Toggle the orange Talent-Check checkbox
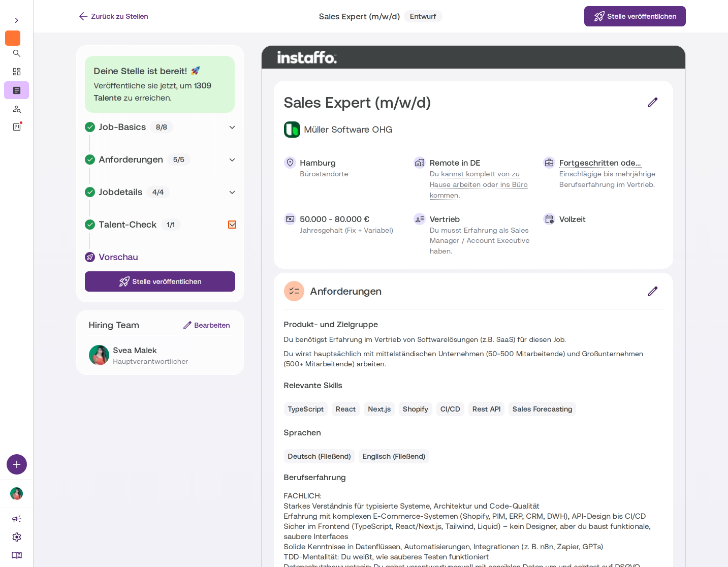The width and height of the screenshot is (728, 567). 232,225
